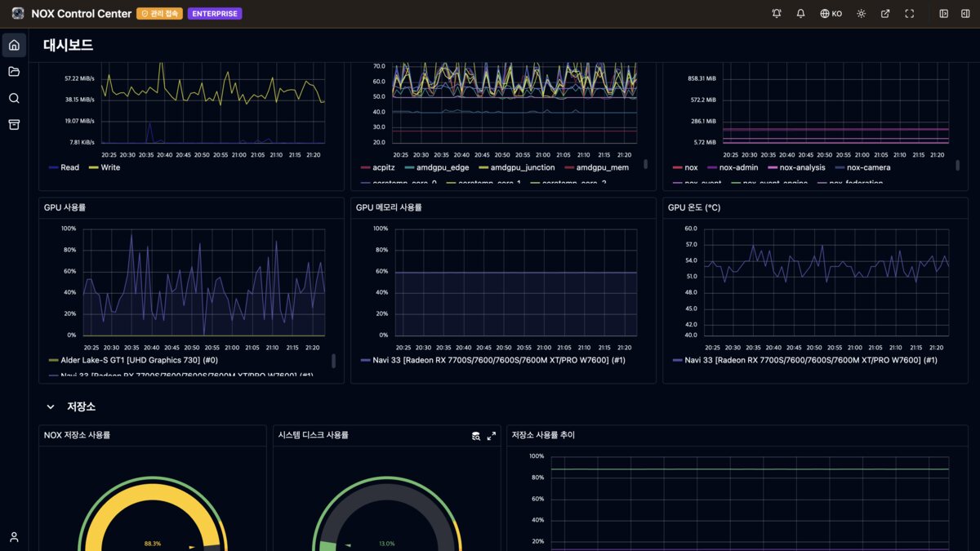Viewport: 980px width, 551px height.
Task: Click the GPU 사용률 line chart
Action: click(x=204, y=282)
